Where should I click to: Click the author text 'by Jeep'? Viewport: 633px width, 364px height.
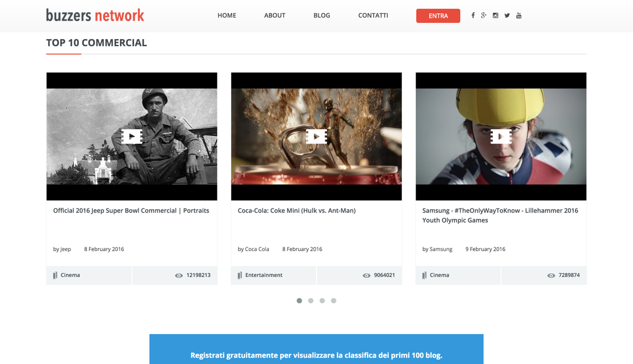pos(62,249)
